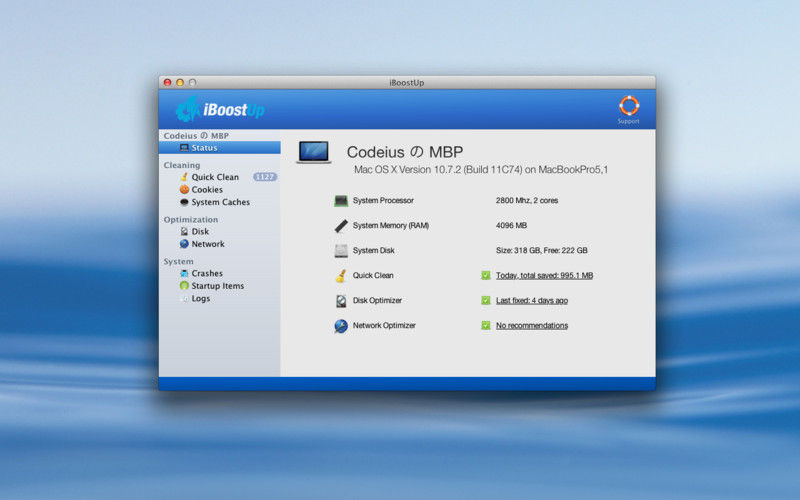Click the Cleaning section header
This screenshot has width=800, height=500.
click(x=182, y=165)
